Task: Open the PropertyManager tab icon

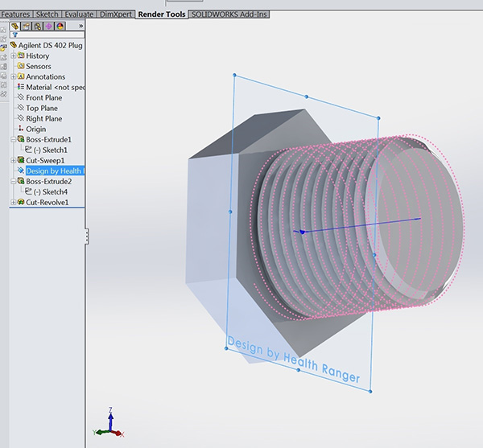Action: point(27,26)
